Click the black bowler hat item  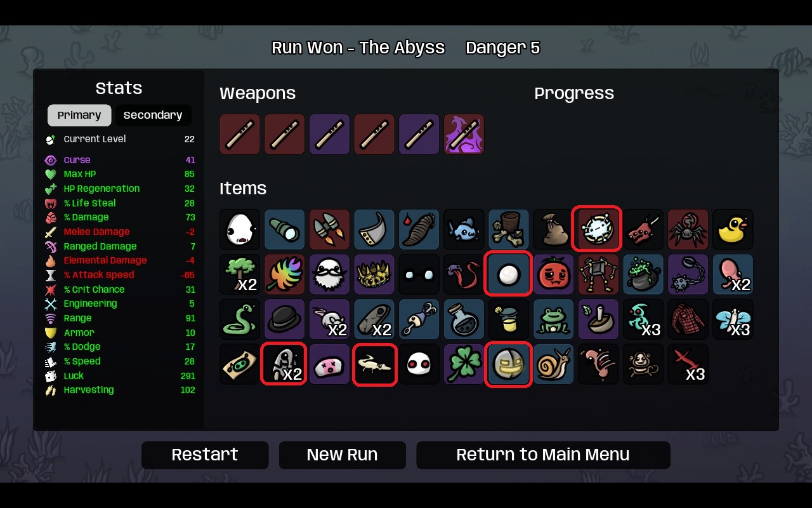(284, 319)
